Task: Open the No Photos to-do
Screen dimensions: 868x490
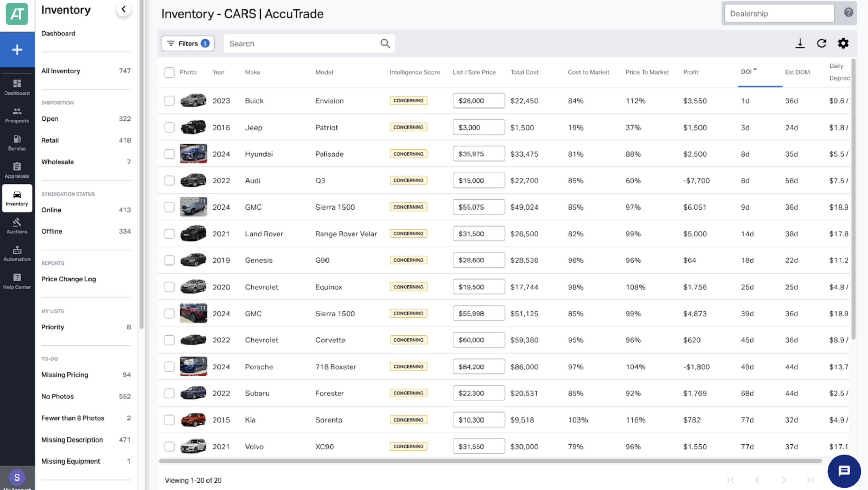Action: (x=86, y=396)
